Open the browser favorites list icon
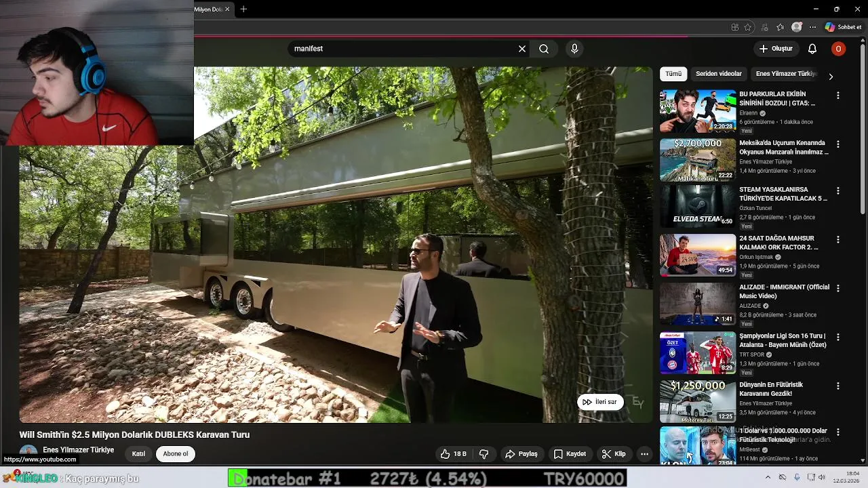 coord(781,27)
